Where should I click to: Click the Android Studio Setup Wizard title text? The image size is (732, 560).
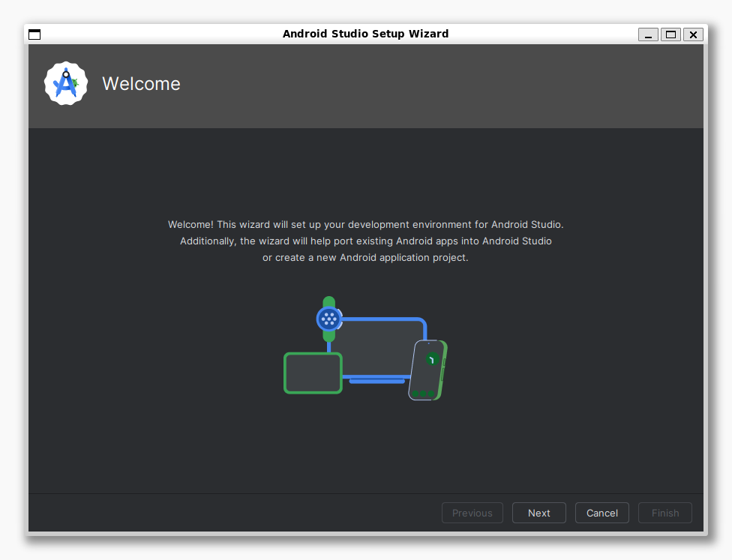(x=365, y=34)
